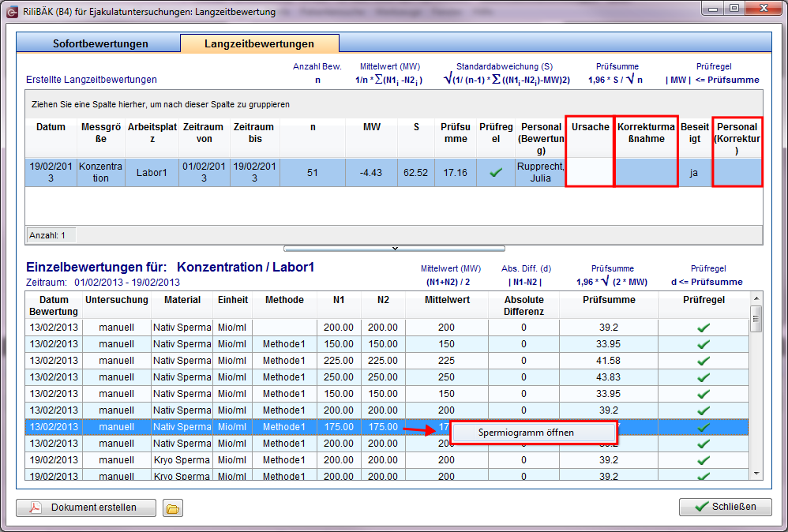Click the application icon in the title bar
788x532 pixels.
[12, 12]
